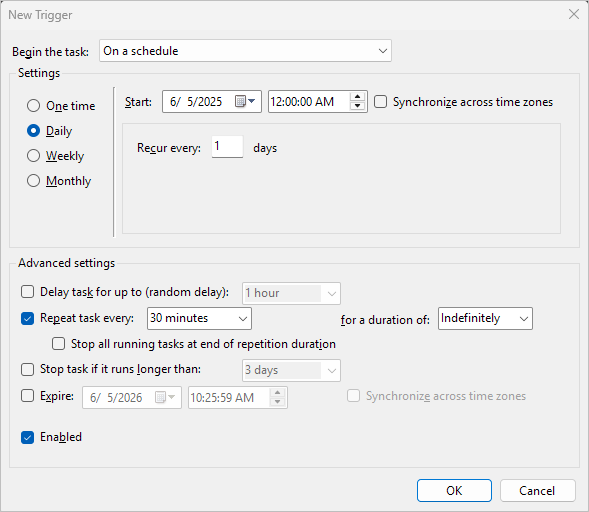Select the One time radio button

(x=33, y=106)
